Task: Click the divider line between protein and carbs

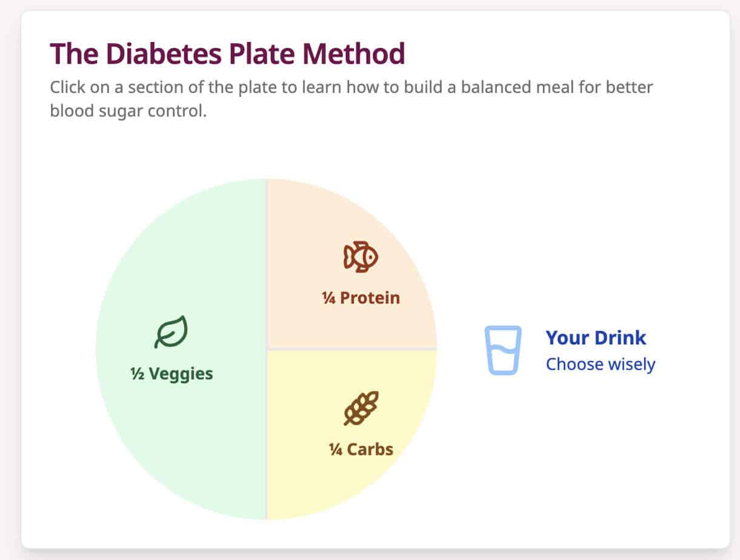Action: point(352,350)
